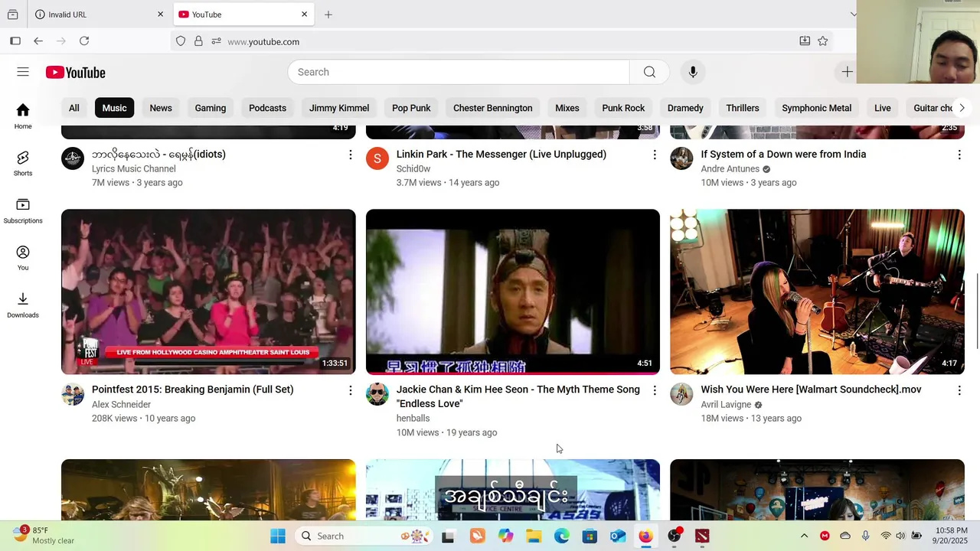980x551 pixels.
Task: Click the YouTube logo
Action: tap(75, 73)
